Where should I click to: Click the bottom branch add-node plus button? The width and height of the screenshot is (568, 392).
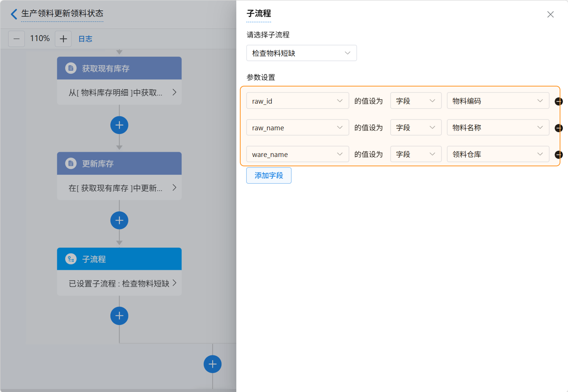tap(212, 364)
